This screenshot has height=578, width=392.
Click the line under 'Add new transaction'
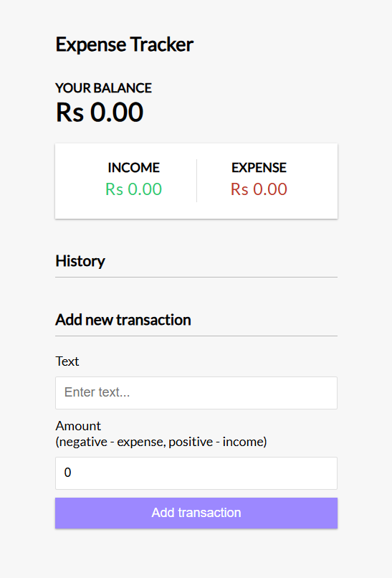(x=196, y=336)
